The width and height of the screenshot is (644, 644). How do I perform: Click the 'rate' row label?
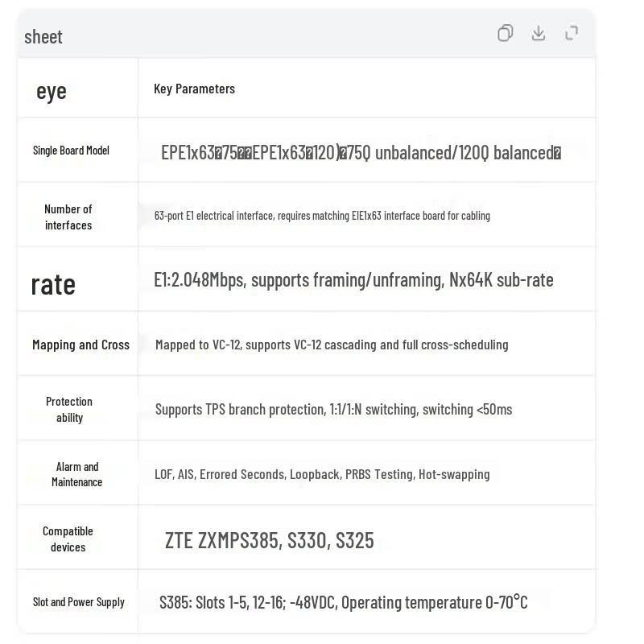[x=53, y=285]
